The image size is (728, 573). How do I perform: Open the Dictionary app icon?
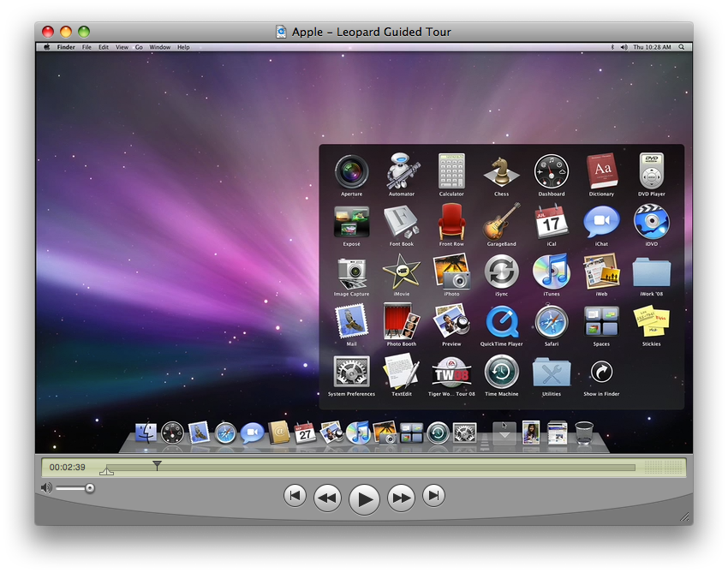point(601,170)
